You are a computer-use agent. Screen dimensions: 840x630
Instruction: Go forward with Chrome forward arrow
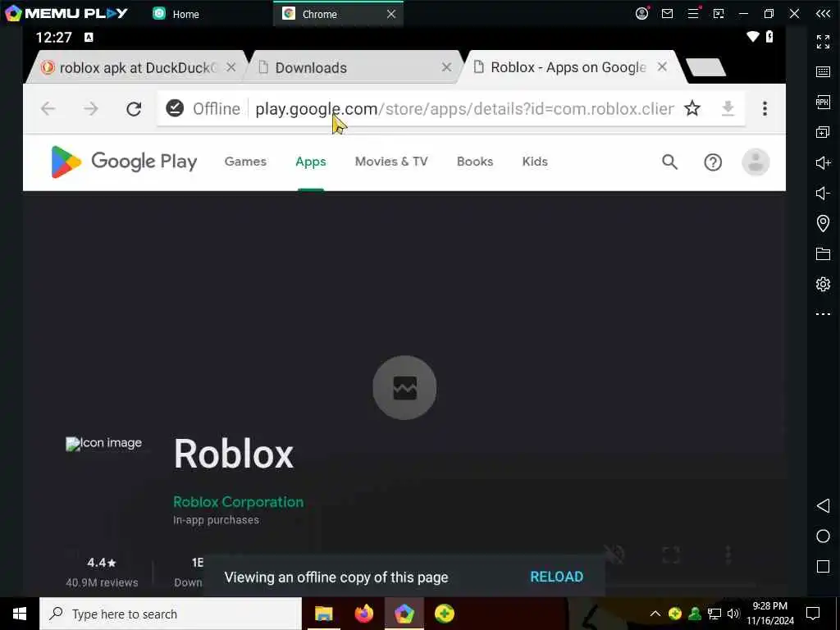pyautogui.click(x=91, y=109)
